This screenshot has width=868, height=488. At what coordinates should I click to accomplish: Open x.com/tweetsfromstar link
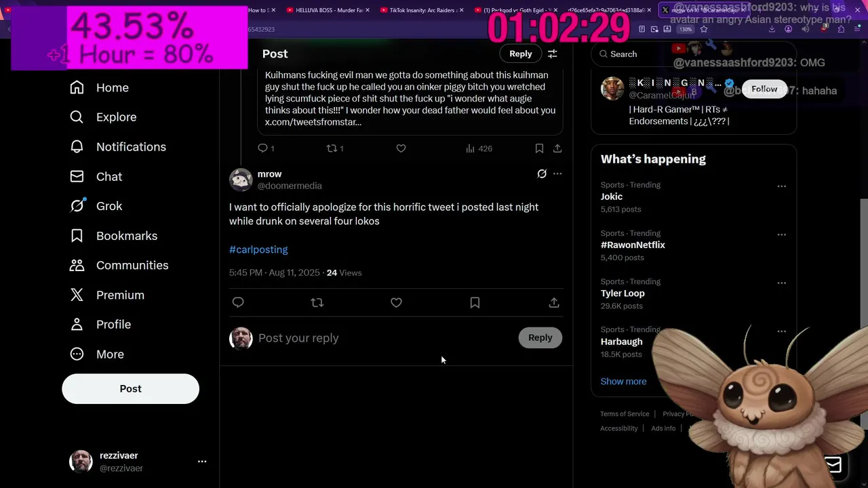point(313,122)
